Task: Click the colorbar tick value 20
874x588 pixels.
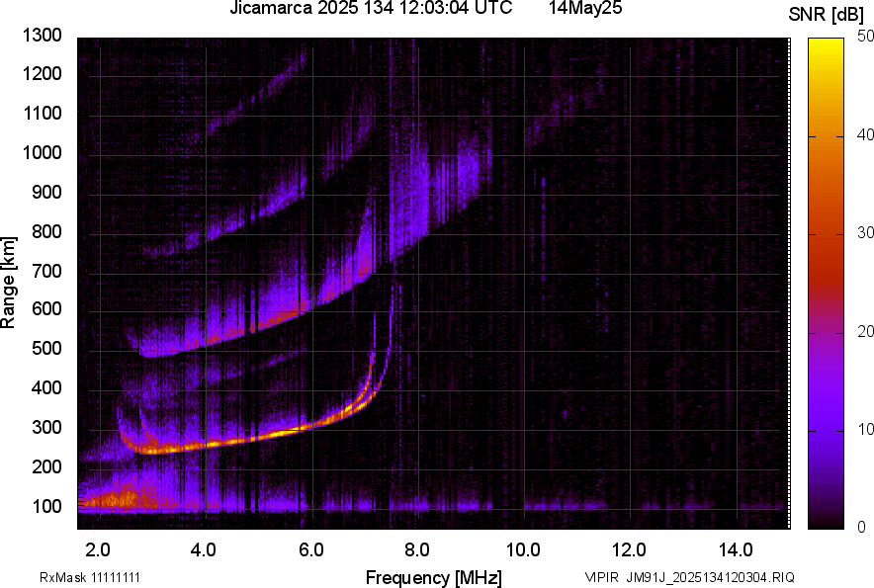Action: click(866, 331)
